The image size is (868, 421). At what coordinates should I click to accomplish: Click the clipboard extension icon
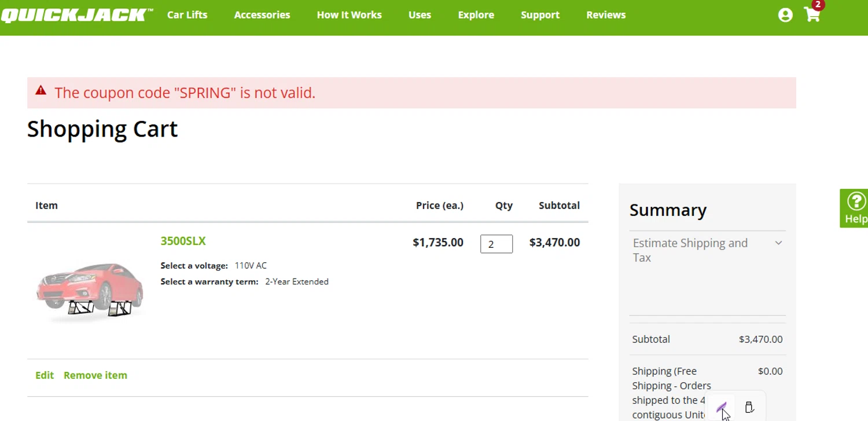point(749,408)
